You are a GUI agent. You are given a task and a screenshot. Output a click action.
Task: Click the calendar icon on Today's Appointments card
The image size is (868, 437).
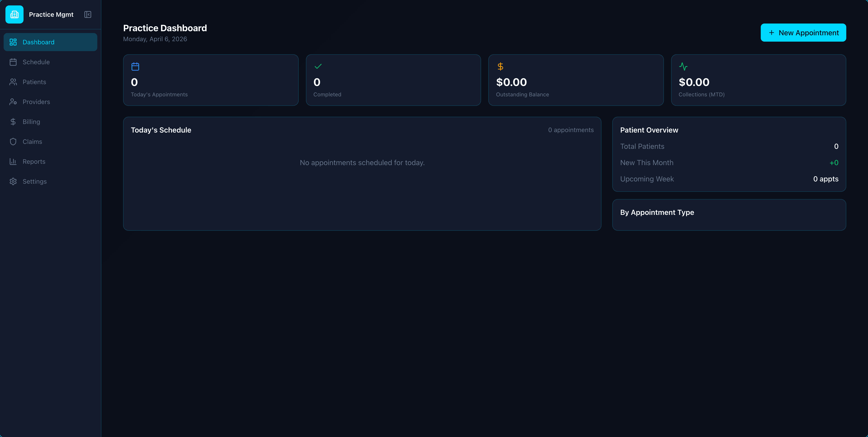[x=136, y=66]
